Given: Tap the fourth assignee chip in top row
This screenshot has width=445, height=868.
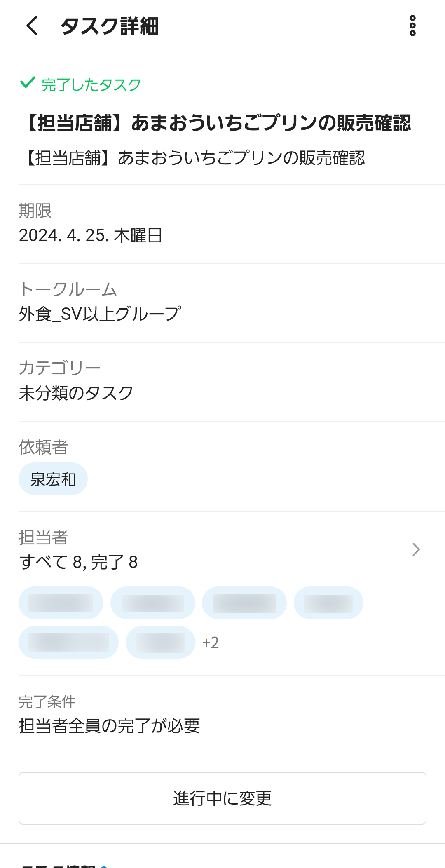Looking at the screenshot, I should (x=328, y=603).
